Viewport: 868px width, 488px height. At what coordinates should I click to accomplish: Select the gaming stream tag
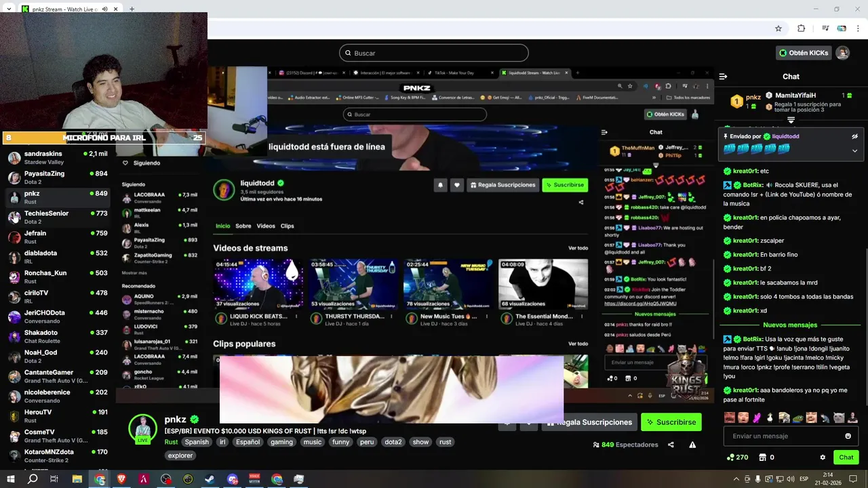pyautogui.click(x=281, y=442)
